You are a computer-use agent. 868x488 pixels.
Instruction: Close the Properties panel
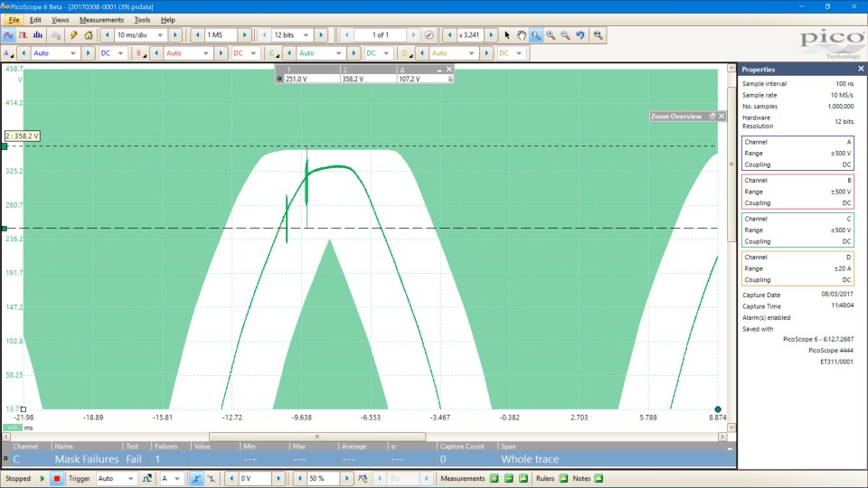click(861, 69)
